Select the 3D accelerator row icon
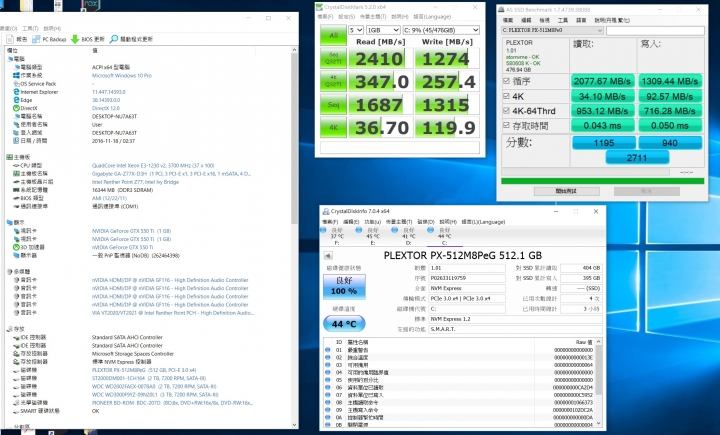Image resolution: width=720 pixels, height=435 pixels. pos(16,247)
